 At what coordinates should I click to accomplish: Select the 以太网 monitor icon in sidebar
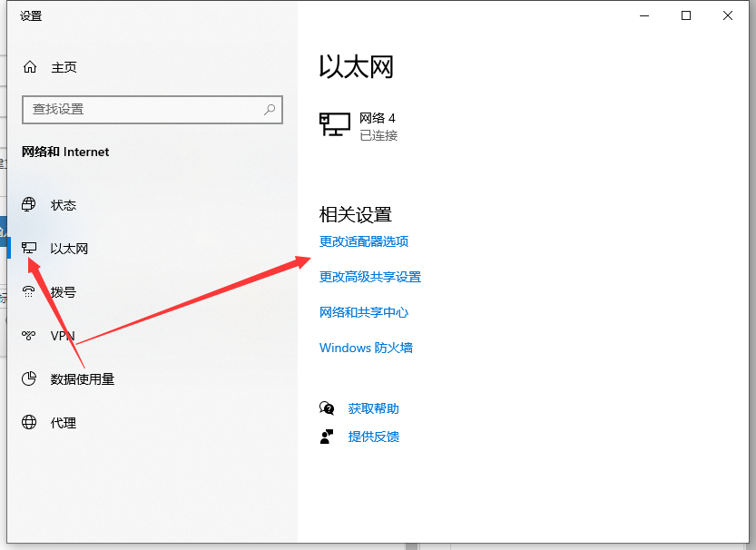[x=30, y=248]
